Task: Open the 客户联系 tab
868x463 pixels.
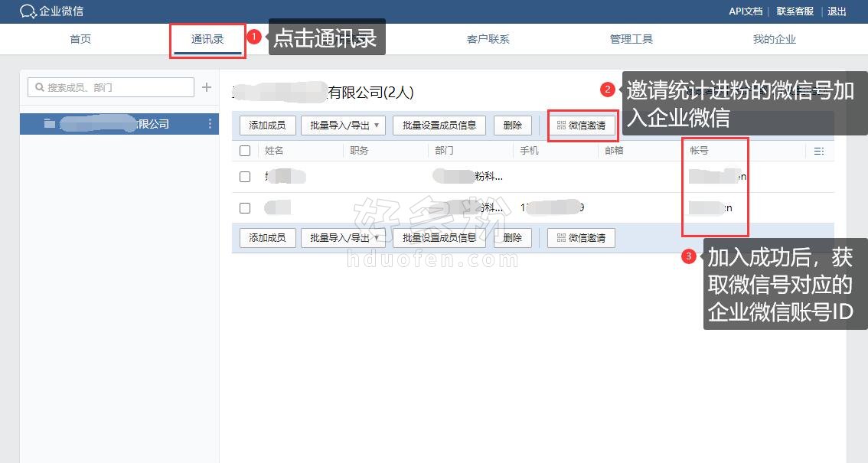Action: pos(488,39)
